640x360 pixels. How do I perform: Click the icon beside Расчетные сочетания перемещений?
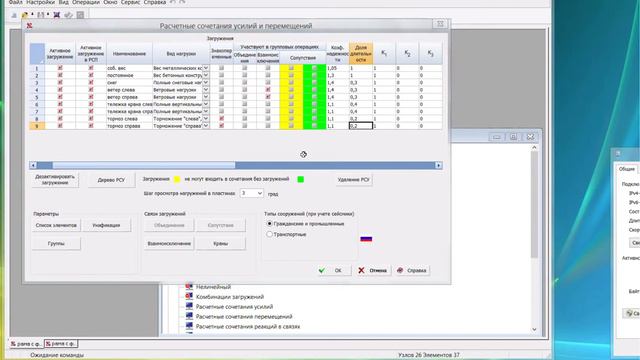tap(189, 316)
